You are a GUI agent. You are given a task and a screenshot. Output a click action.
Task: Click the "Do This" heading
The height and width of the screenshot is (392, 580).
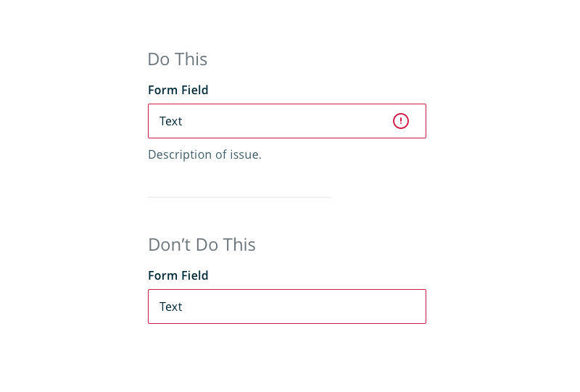click(178, 59)
